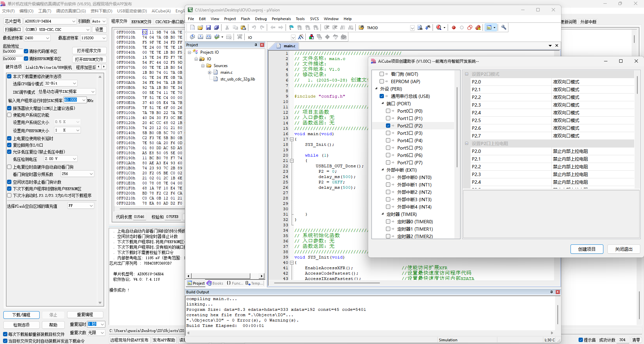Check the EEPROM (IAP) checkbox
This screenshot has height=344, width=644.
point(382,81)
